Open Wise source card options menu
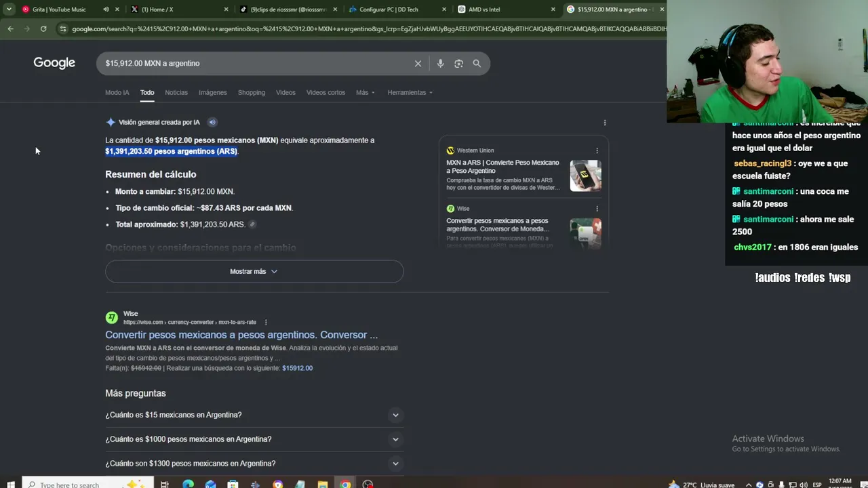868x488 pixels. [597, 209]
